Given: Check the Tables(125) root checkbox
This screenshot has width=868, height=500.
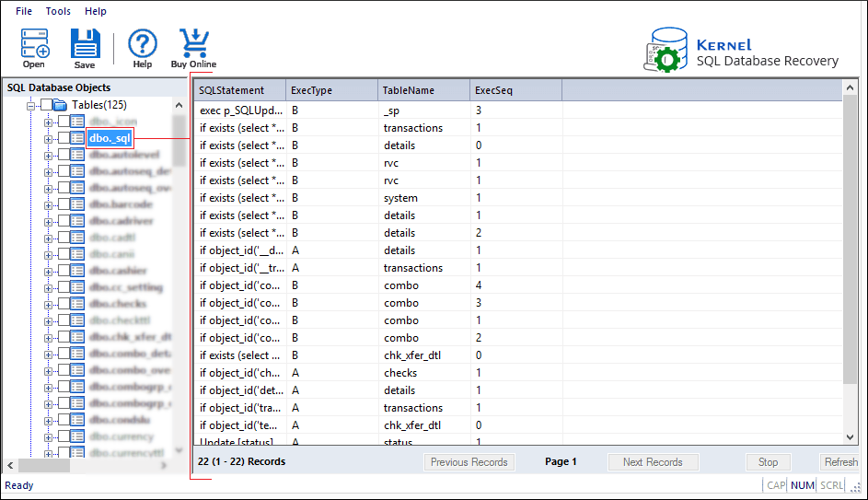Looking at the screenshot, I should click(x=47, y=105).
